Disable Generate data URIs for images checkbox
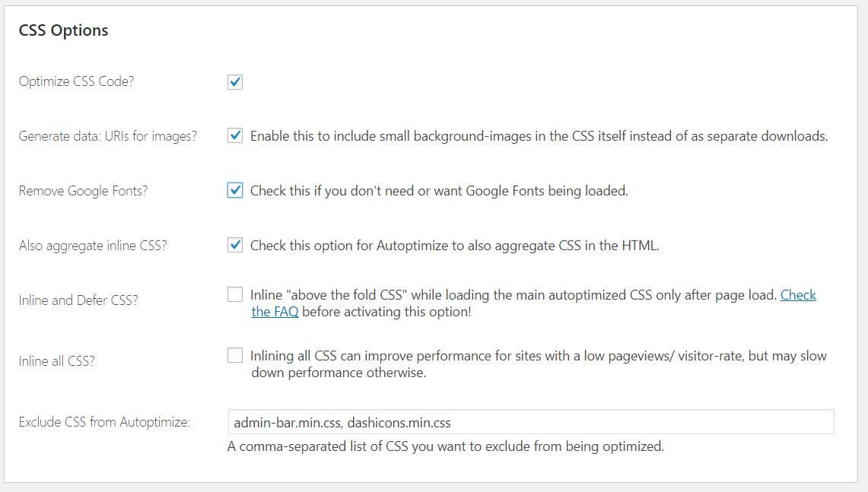 point(235,135)
